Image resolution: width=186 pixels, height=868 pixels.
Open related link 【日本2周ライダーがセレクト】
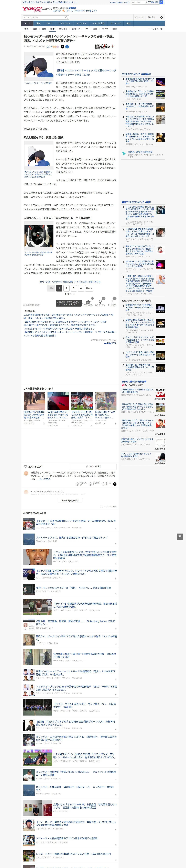point(64,321)
